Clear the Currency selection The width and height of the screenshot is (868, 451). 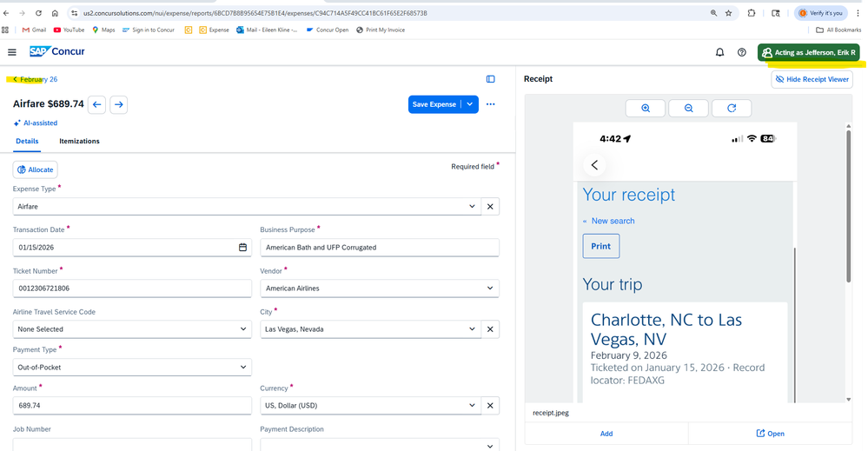(x=490, y=406)
